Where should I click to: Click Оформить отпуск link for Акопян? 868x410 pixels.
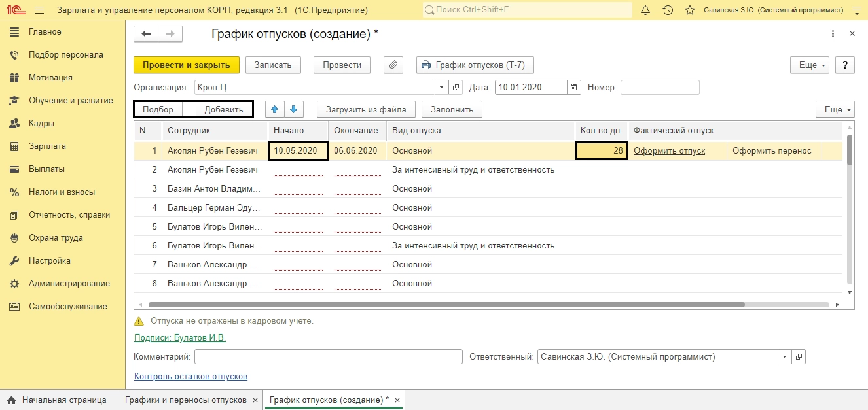point(669,150)
